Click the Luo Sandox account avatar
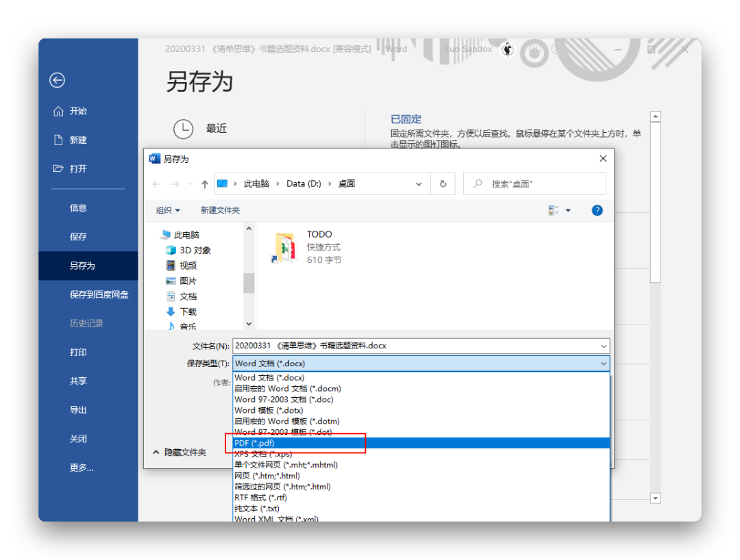Screen dimensions: 740x560 (508, 49)
